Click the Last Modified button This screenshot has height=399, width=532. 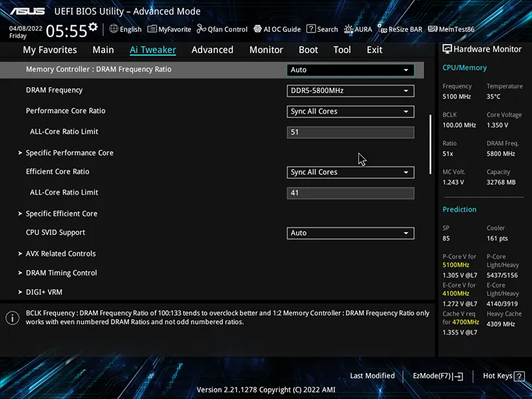372,376
